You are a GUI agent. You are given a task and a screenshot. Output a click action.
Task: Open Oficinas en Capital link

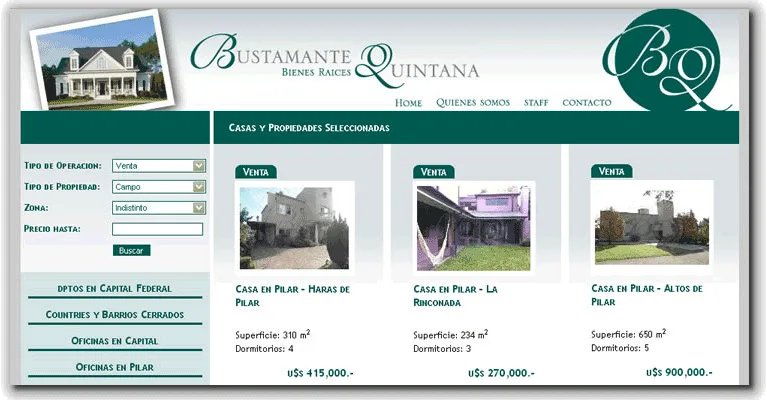click(x=115, y=341)
